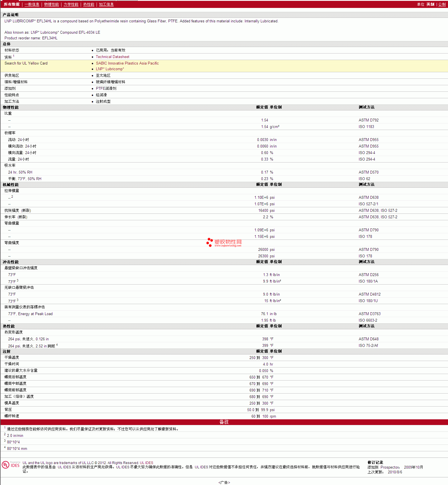Click the 备注 section header

click(x=224, y=422)
